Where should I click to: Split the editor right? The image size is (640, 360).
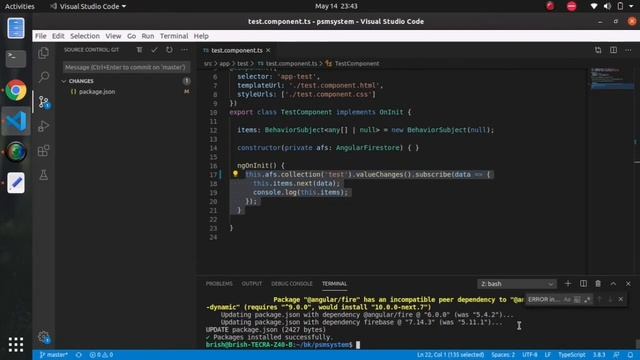(x=613, y=50)
